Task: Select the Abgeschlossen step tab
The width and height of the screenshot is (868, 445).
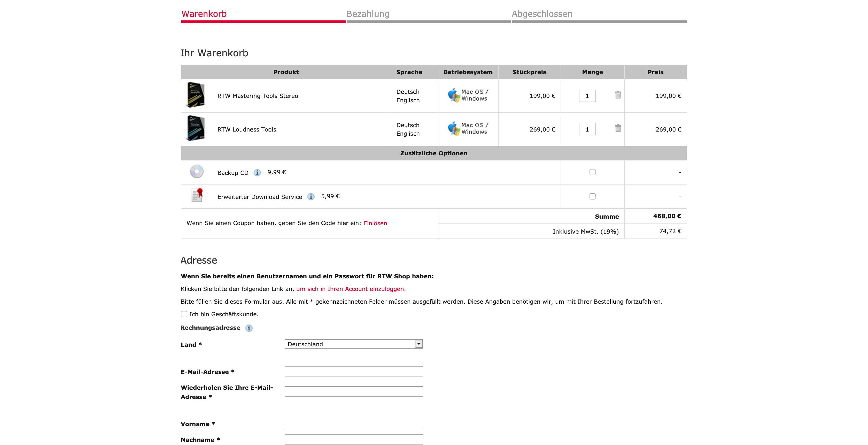Action: [x=542, y=14]
